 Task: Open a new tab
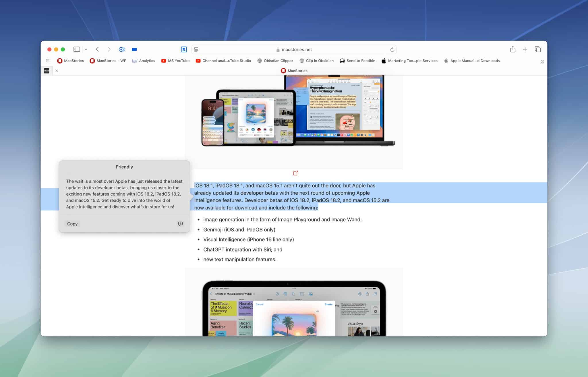click(525, 49)
